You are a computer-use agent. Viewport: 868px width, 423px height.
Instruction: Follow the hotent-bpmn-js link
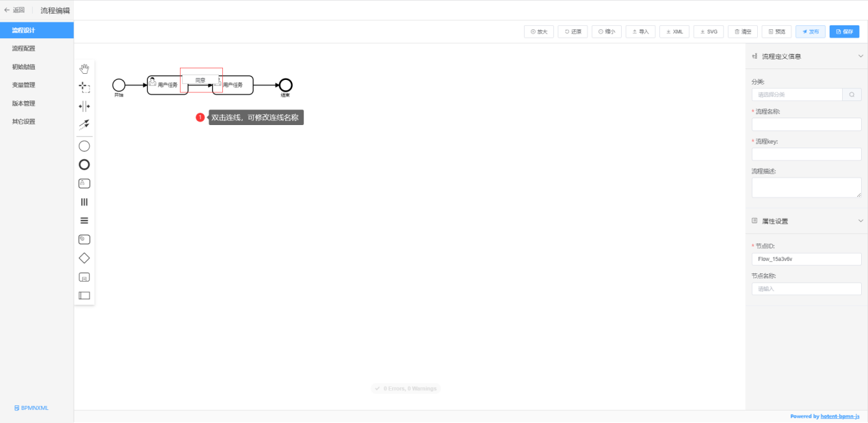(840, 416)
